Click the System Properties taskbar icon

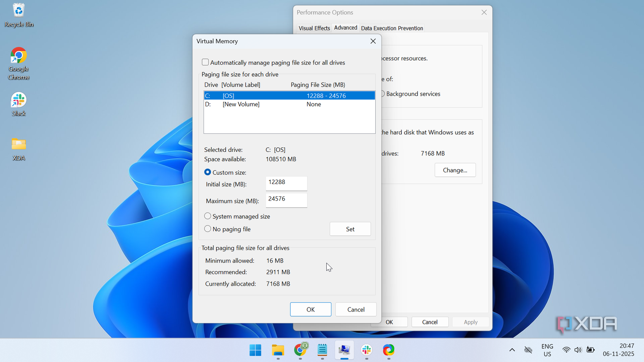[344, 350]
